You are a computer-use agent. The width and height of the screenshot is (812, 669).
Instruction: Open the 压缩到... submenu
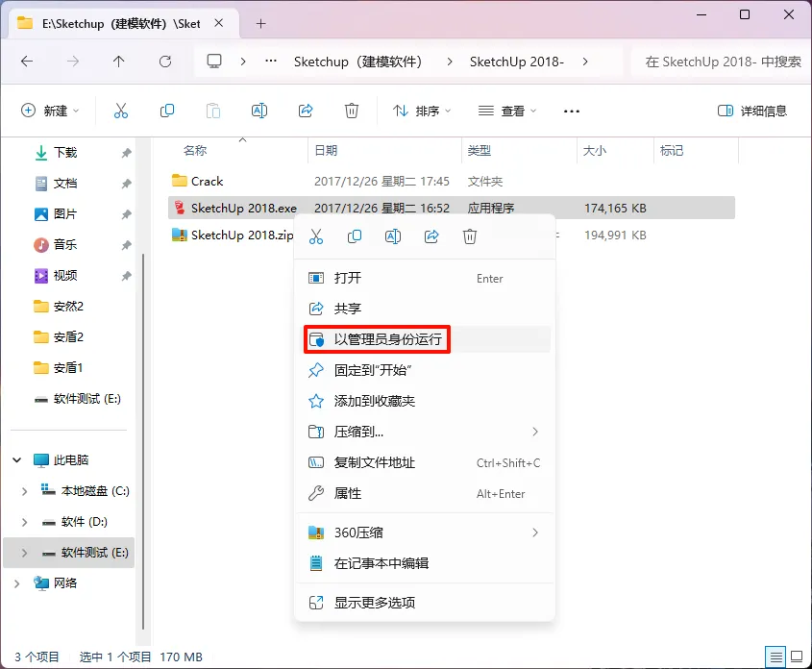[424, 432]
